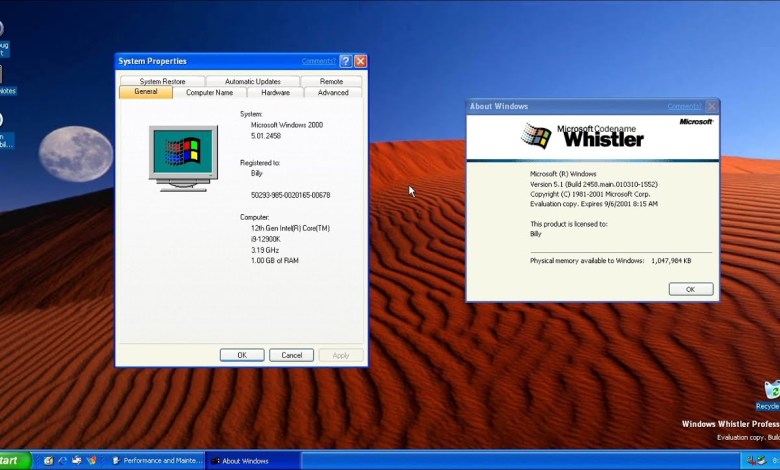Click the "Registered to:" label
The image size is (780, 470).
[x=260, y=163]
